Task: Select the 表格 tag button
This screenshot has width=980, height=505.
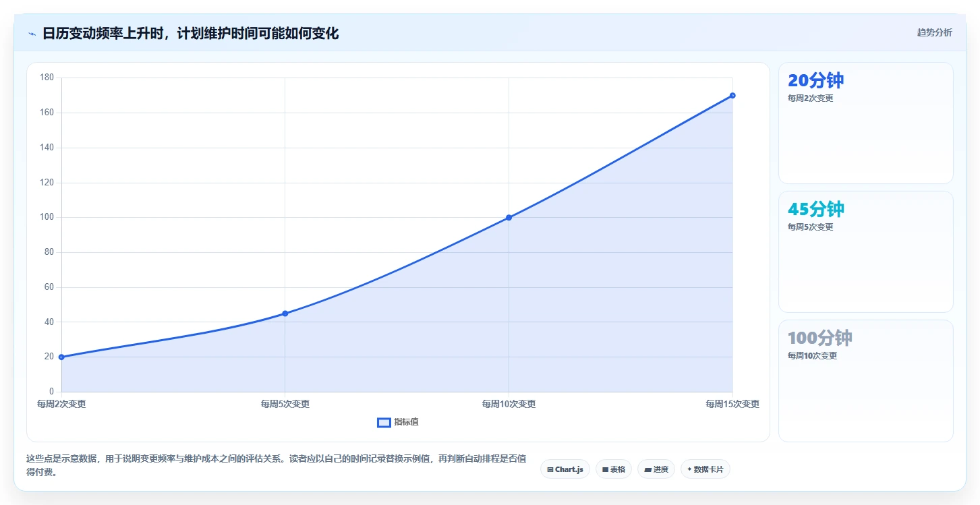Action: coord(614,469)
